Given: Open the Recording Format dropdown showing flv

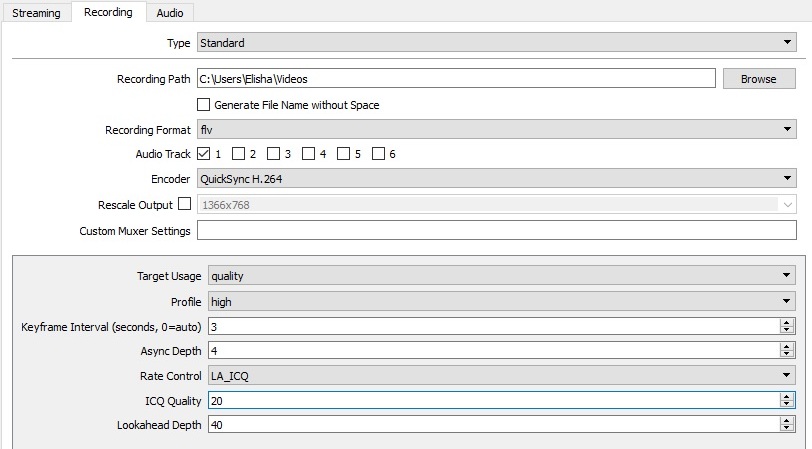Looking at the screenshot, I should tap(497, 129).
